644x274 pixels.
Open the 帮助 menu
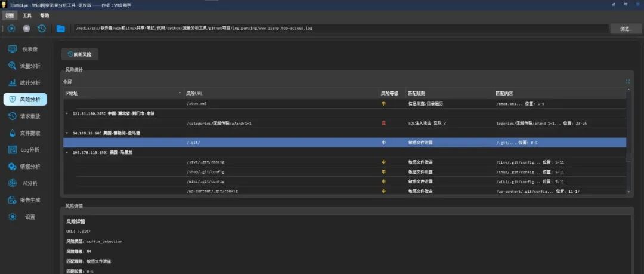tap(44, 16)
